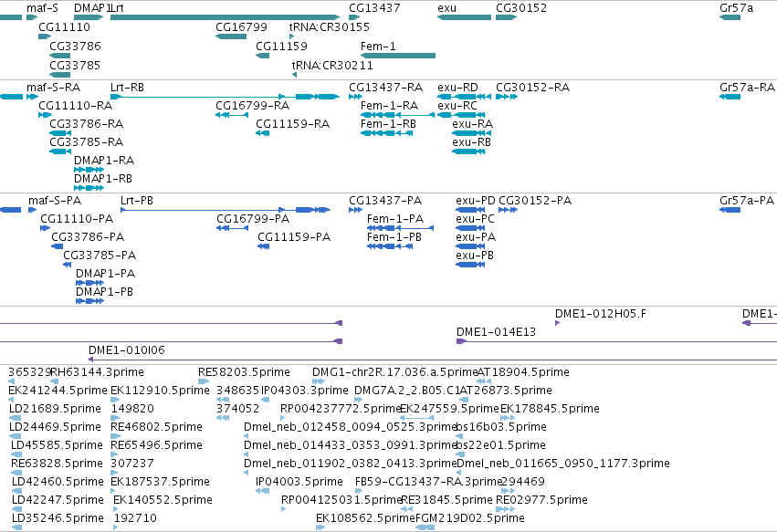Image resolution: width=777 pixels, height=532 pixels.
Task: Select the EK108562.5prime EST
Action: (320, 527)
